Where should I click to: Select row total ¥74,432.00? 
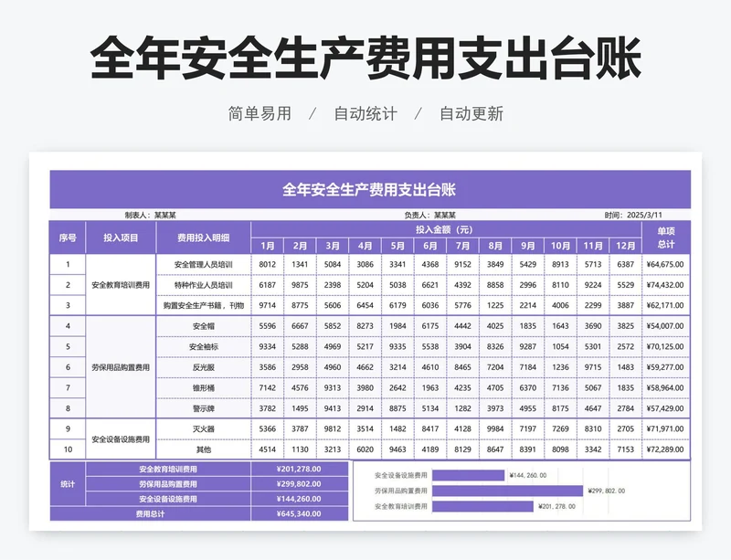(x=666, y=285)
